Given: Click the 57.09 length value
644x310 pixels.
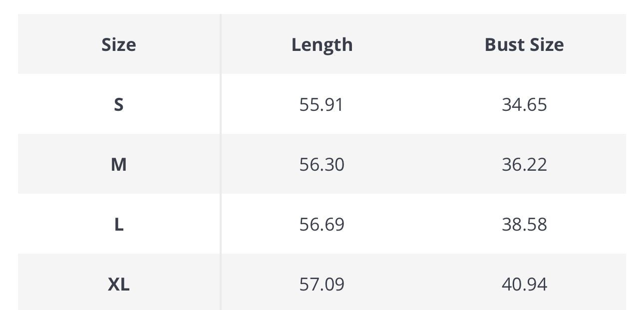Looking at the screenshot, I should pyautogui.click(x=322, y=285).
